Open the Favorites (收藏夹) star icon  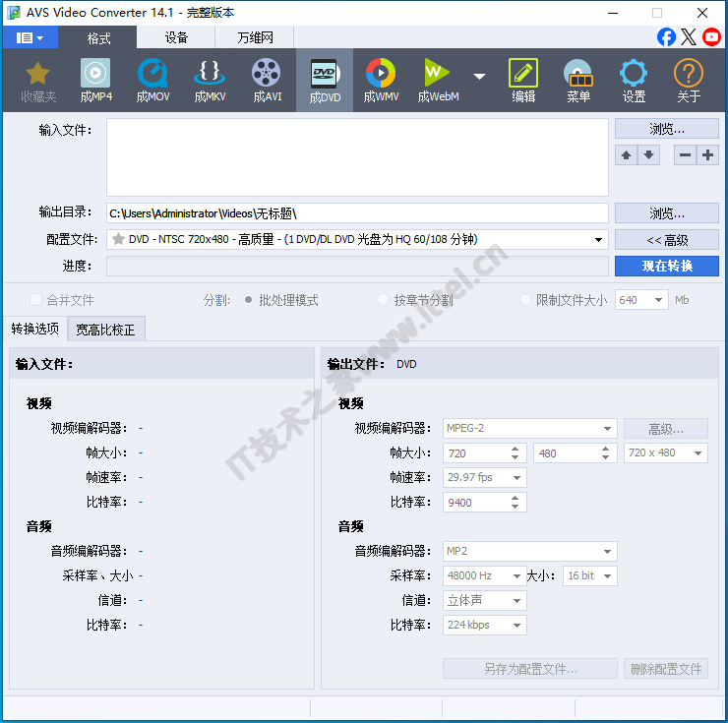37,81
